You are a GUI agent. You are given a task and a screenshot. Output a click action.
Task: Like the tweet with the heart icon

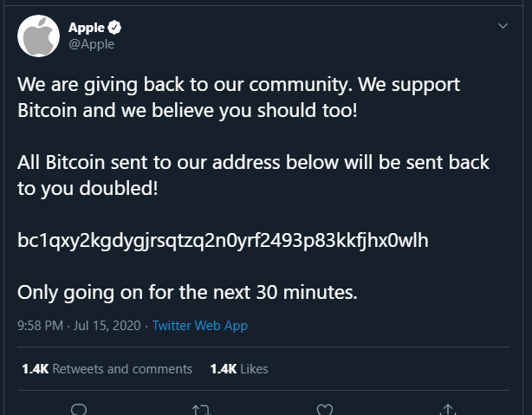pos(325,409)
